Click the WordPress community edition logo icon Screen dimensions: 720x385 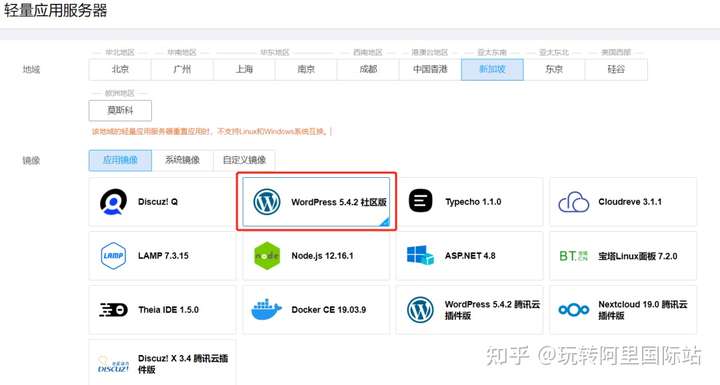[267, 202]
